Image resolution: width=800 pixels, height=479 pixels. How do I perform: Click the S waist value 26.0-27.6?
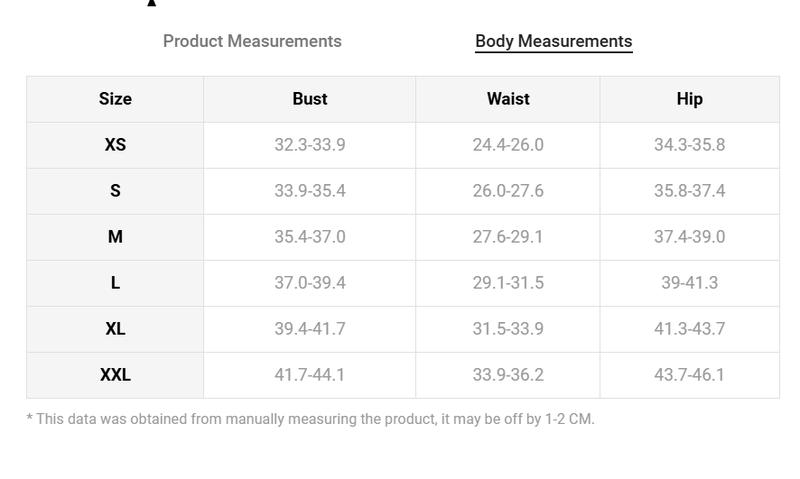point(508,191)
